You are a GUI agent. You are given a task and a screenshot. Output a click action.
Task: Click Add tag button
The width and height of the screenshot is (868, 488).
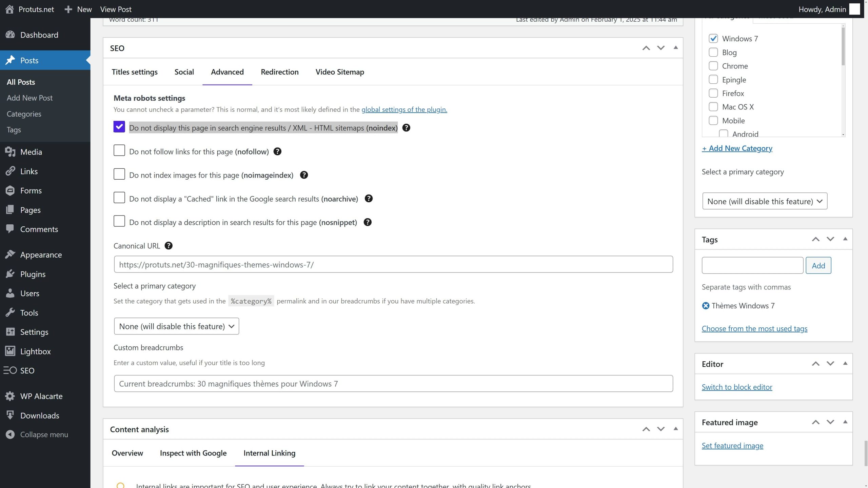(x=818, y=265)
